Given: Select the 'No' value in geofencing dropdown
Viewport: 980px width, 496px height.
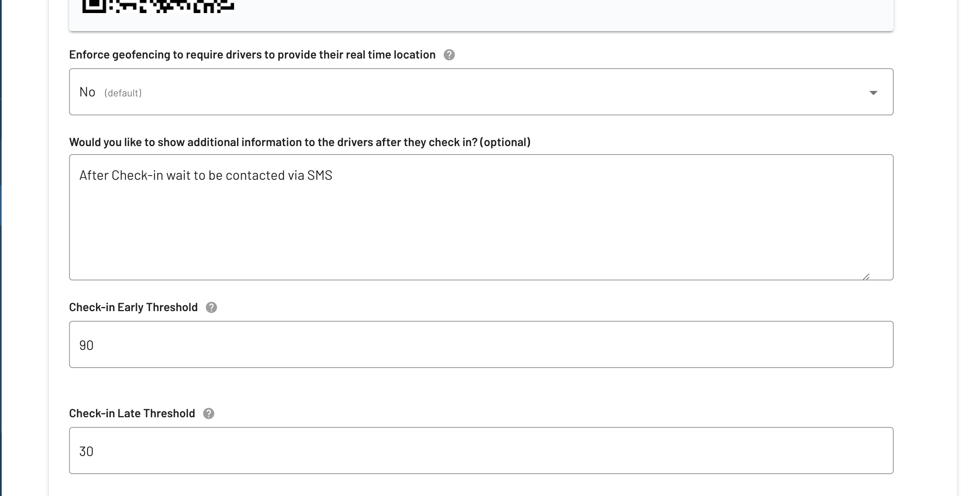Looking at the screenshot, I should pos(87,92).
